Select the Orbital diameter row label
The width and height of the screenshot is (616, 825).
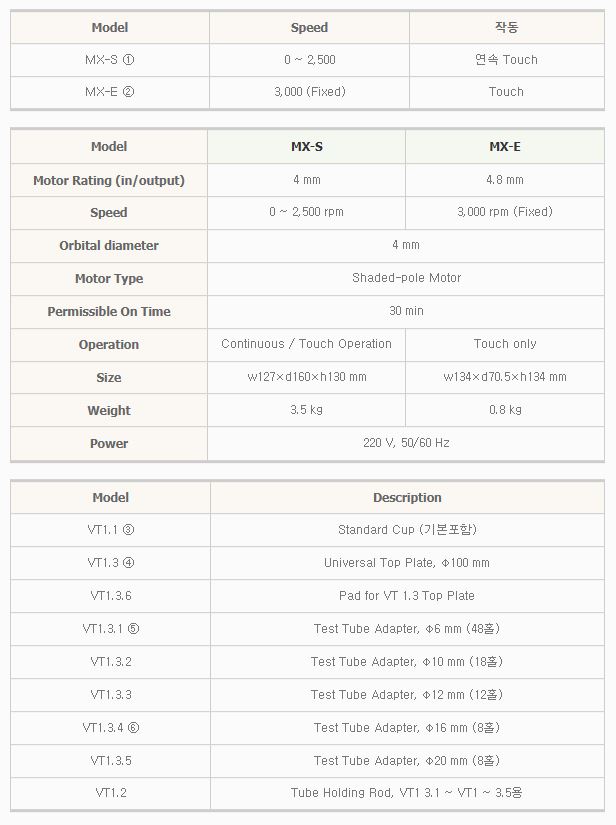point(109,245)
